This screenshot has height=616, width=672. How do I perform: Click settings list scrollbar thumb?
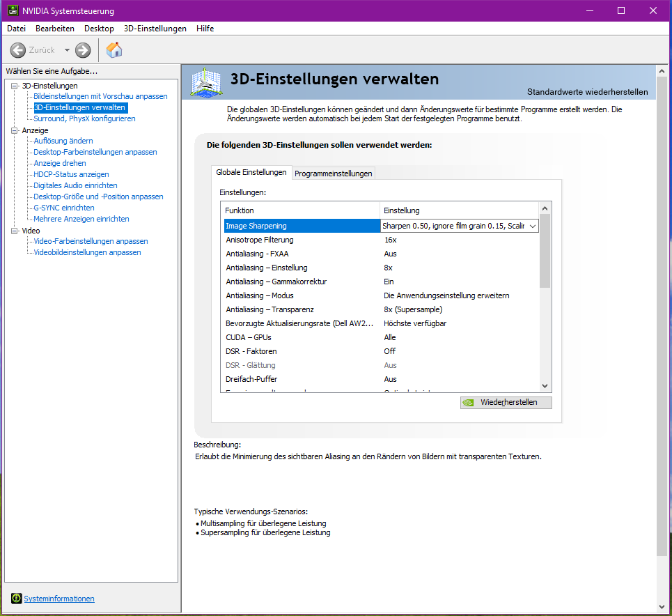click(x=545, y=251)
